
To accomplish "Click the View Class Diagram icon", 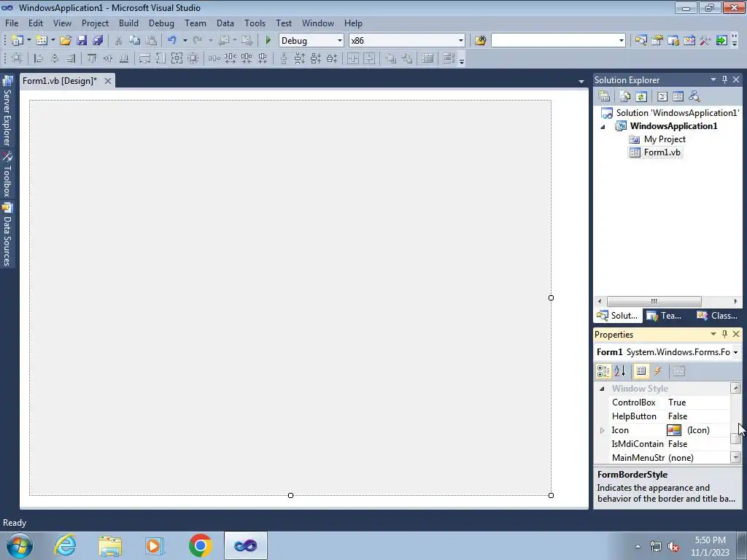I will (694, 97).
